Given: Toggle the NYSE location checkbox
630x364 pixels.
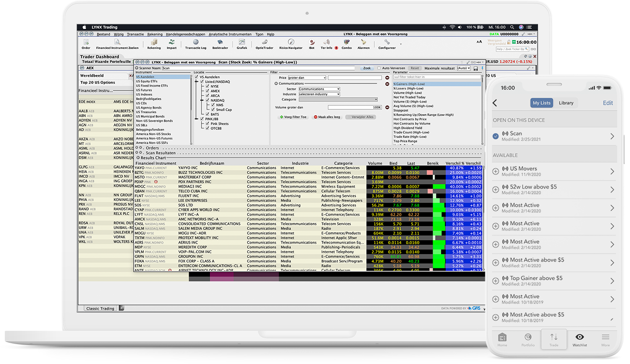Looking at the screenshot, I should (207, 86).
